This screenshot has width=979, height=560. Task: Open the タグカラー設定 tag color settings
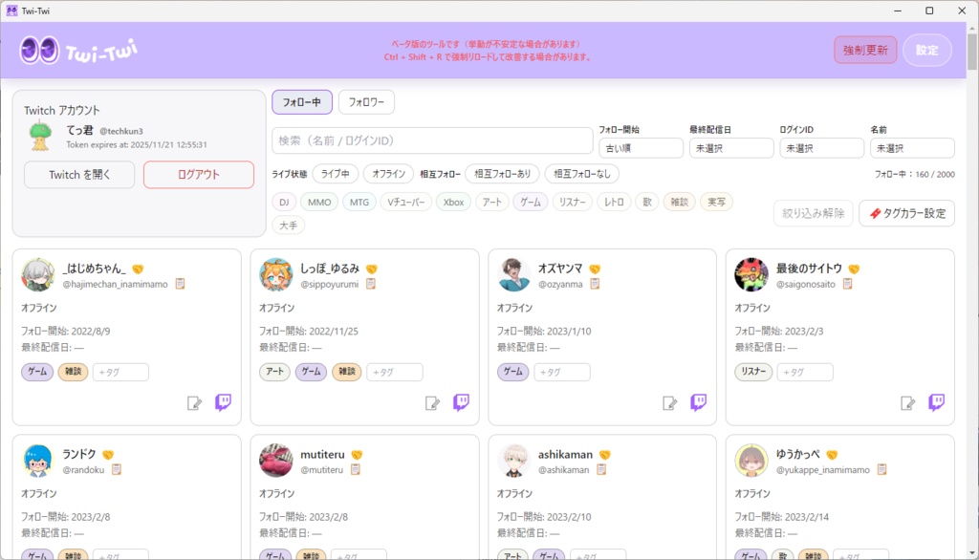(x=905, y=213)
